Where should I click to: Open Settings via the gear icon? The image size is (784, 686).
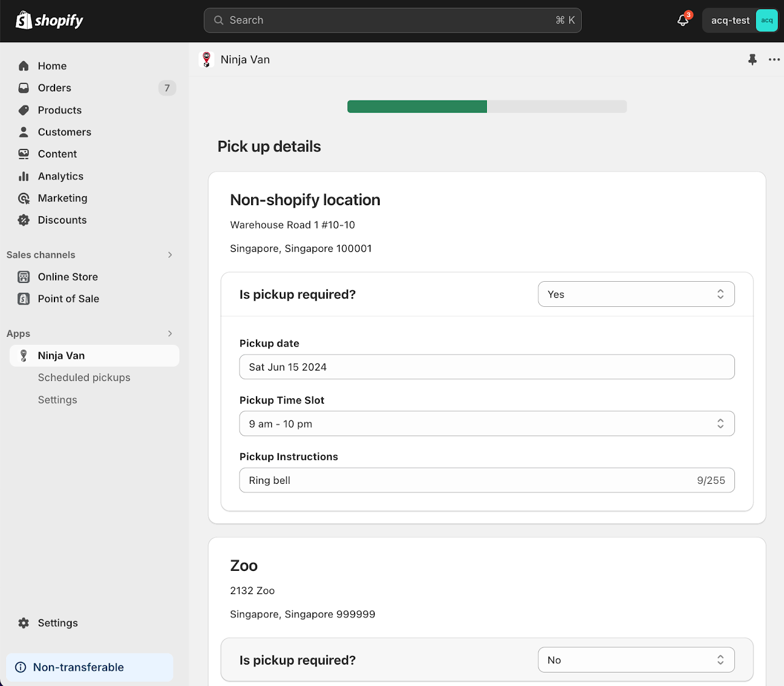pyautogui.click(x=24, y=623)
